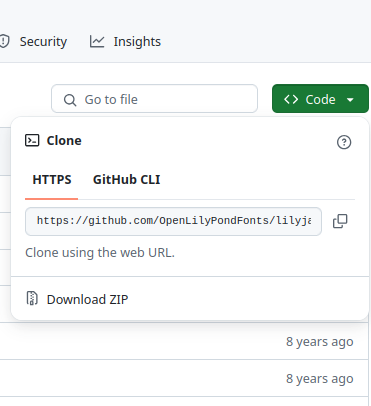
Task: Copy the clone URL to clipboard
Action: 340,221
